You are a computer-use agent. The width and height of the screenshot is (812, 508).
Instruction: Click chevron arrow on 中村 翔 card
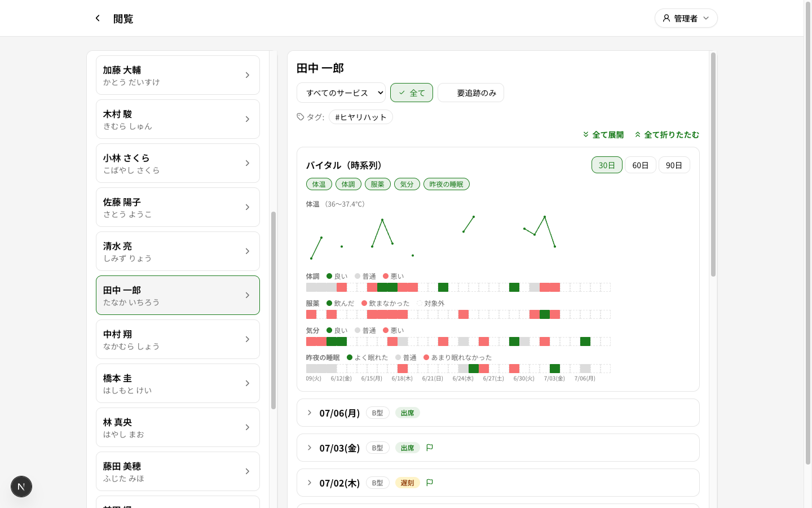pos(247,339)
